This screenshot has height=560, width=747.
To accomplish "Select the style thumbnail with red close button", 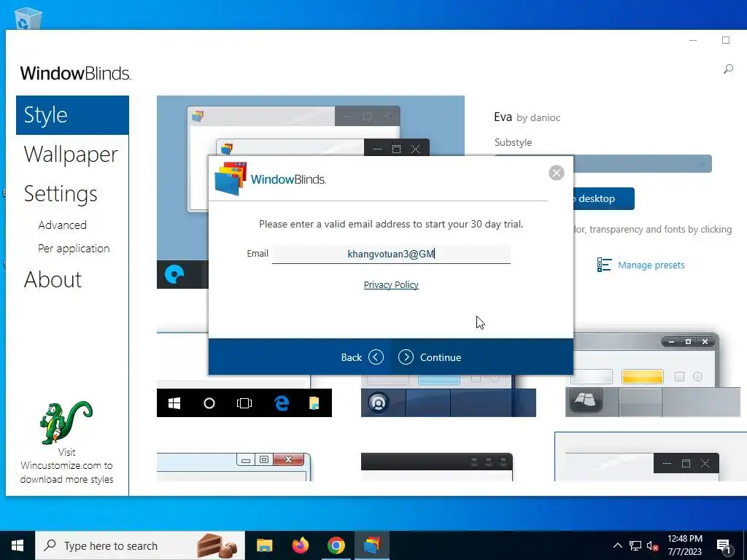I will pyautogui.click(x=234, y=467).
